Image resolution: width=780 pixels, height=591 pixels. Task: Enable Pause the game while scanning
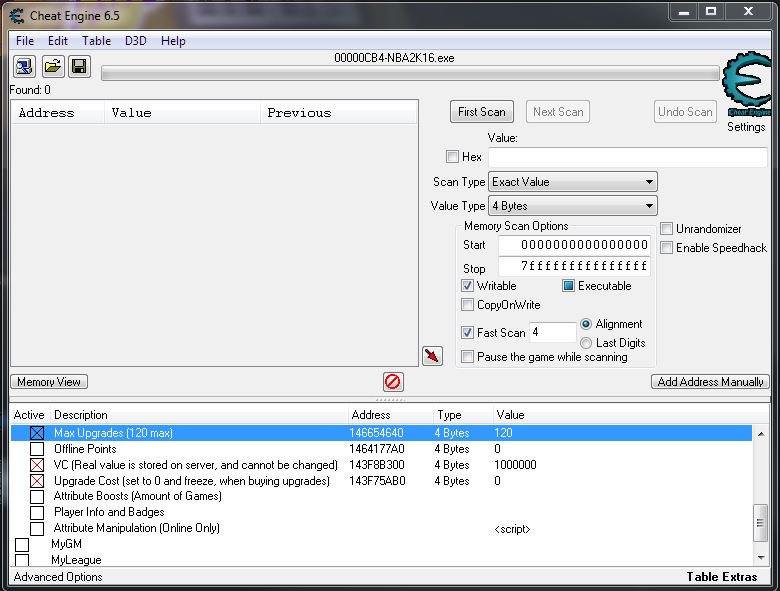coord(467,357)
